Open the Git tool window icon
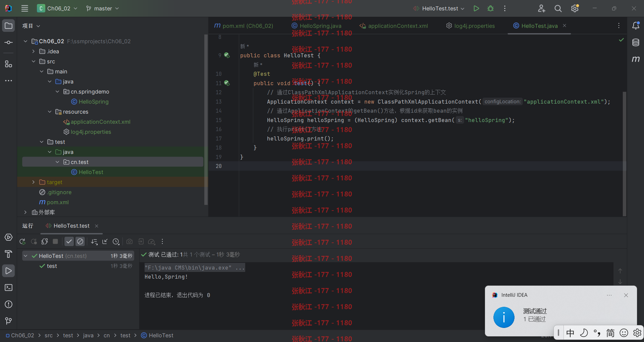 pos(8,321)
